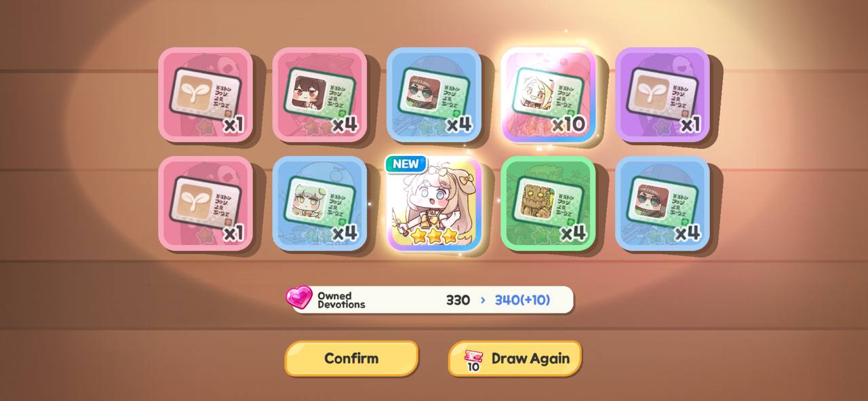Image resolution: width=868 pixels, height=401 pixels.
Task: Tap the top-left pink sprout card
Action: tap(205, 95)
